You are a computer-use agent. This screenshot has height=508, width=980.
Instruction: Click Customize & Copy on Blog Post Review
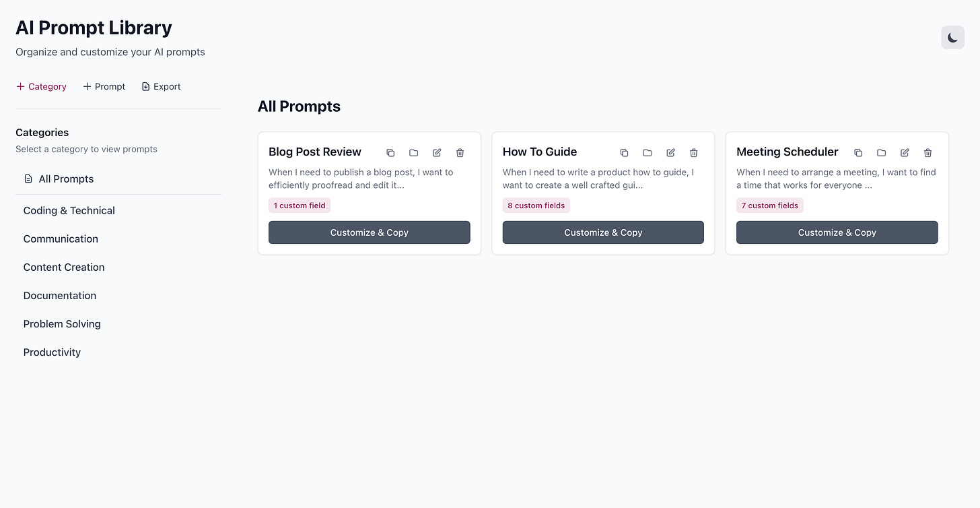click(369, 232)
